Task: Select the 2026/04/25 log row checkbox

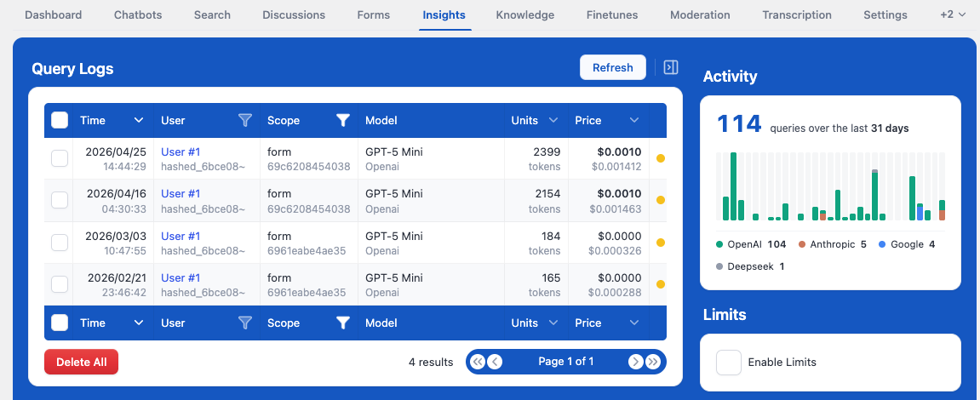Action: tap(60, 159)
